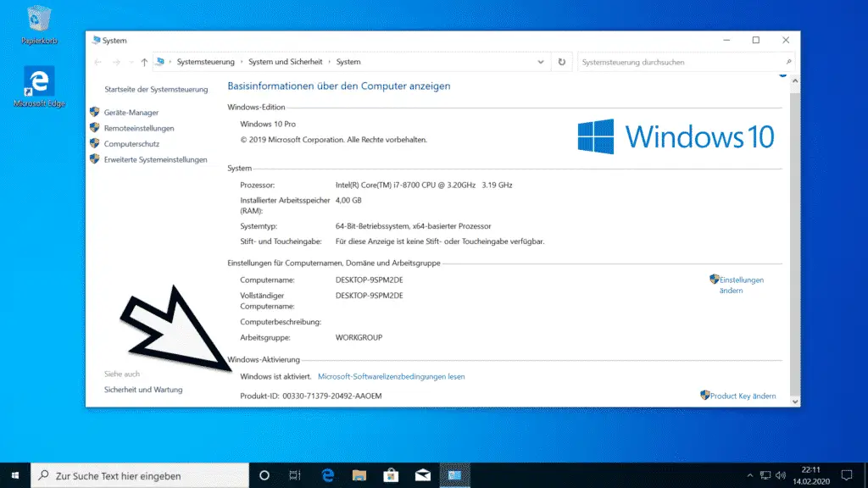Click the forward navigation arrow

click(116, 62)
